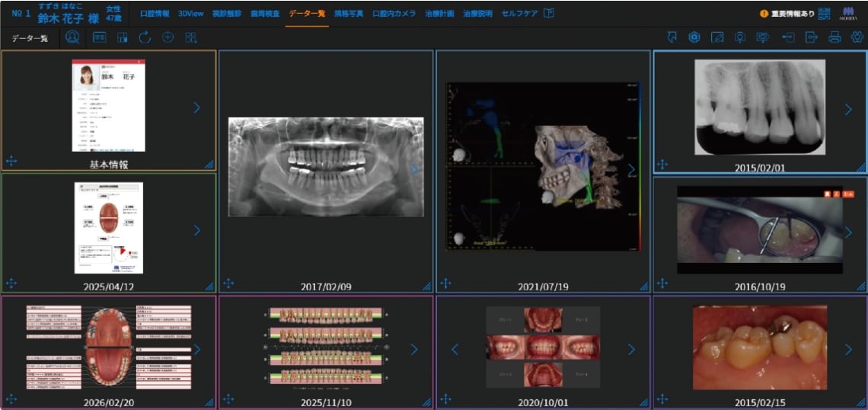This screenshot has width=868, height=410.
Task: Click the export arrow icon
Action: (812, 37)
